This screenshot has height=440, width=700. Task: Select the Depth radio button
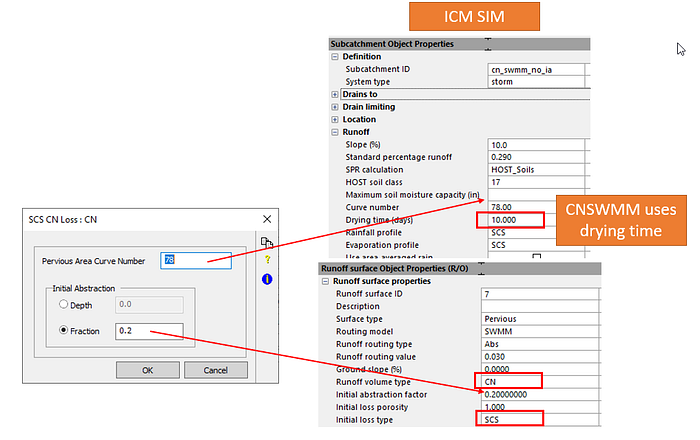63,304
